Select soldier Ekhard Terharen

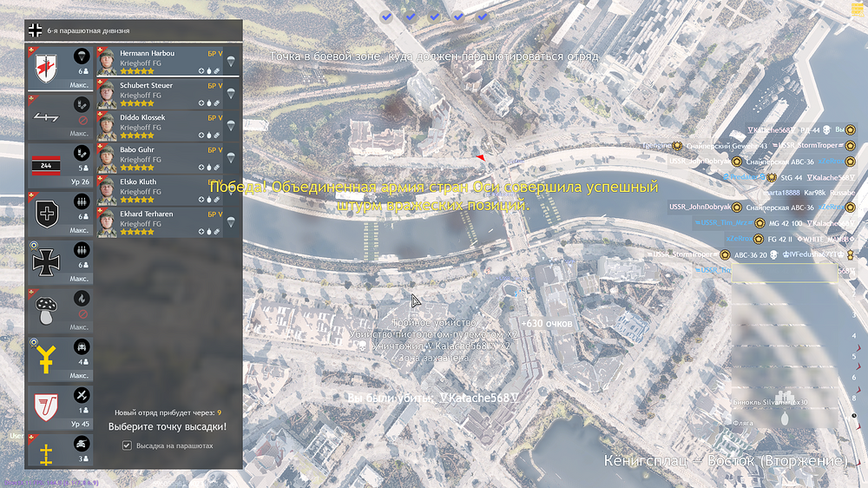tap(160, 222)
